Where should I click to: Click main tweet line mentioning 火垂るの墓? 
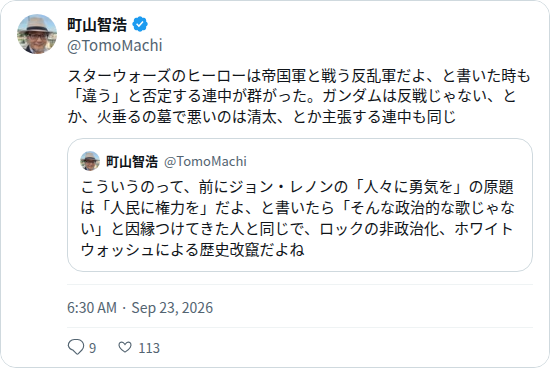click(x=262, y=117)
